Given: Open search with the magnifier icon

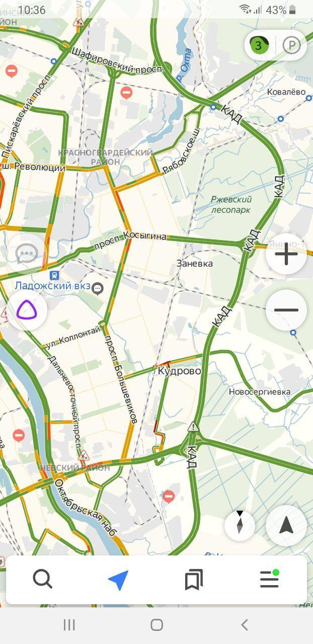Looking at the screenshot, I should pos(43,580).
